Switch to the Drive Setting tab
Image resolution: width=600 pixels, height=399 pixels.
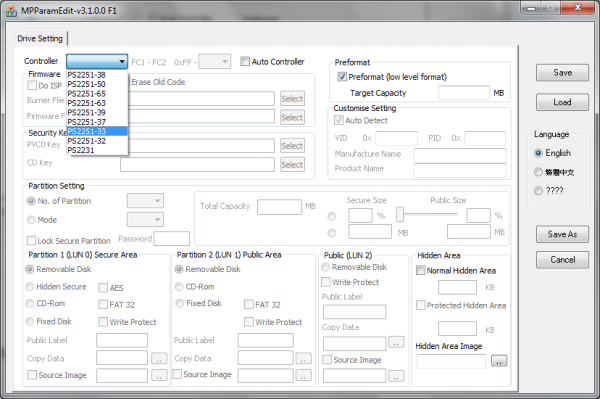tap(40, 39)
